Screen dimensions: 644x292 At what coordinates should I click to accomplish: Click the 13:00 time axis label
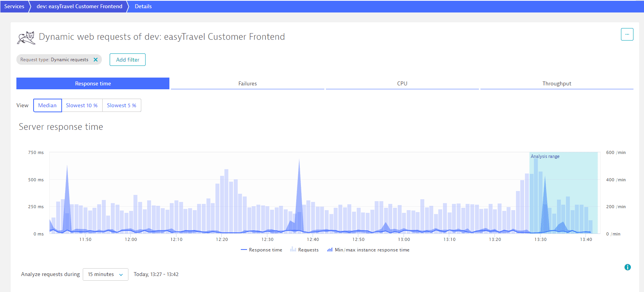click(x=404, y=239)
